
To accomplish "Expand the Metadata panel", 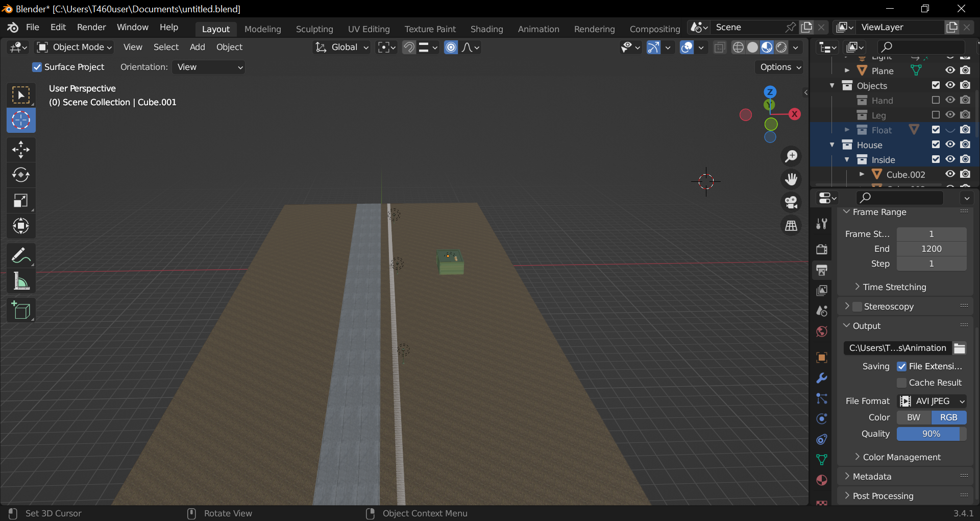I will pos(872,477).
